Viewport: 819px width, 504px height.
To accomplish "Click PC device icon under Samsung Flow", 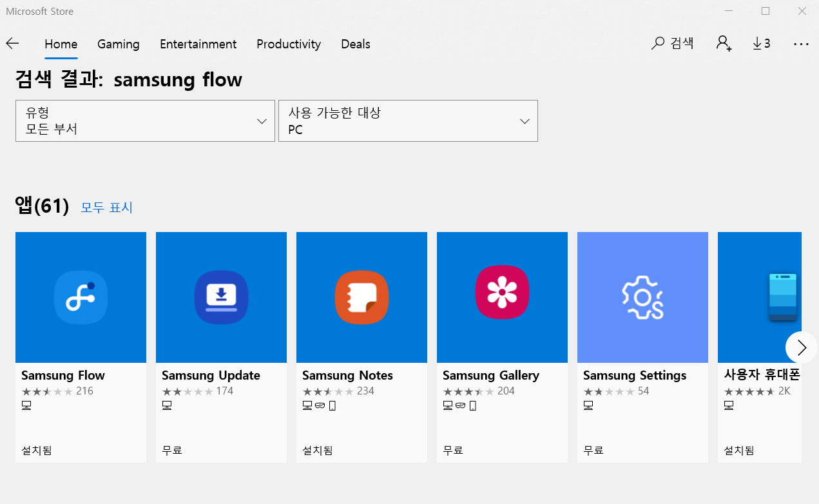I will pos(26,405).
